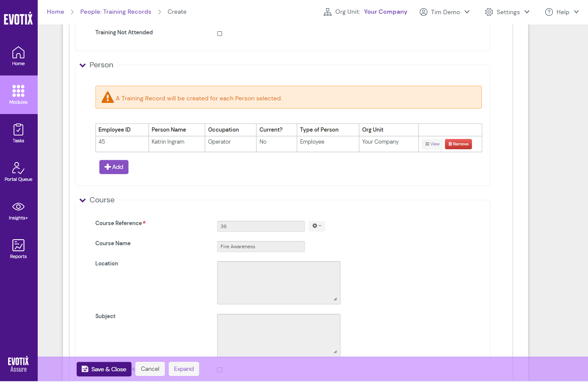
Task: Open the Modules grid in sidebar
Action: [x=18, y=94]
